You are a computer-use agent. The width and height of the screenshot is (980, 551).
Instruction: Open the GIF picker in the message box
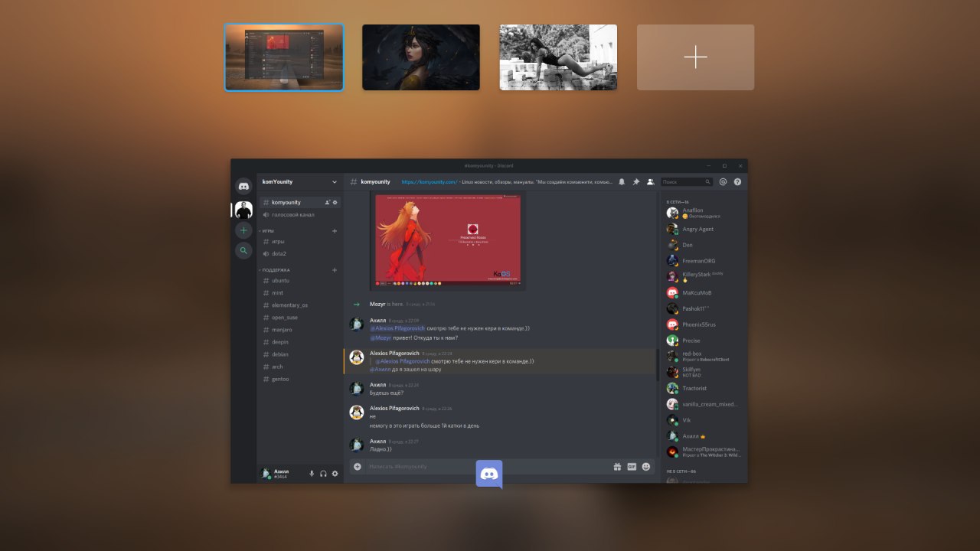632,466
